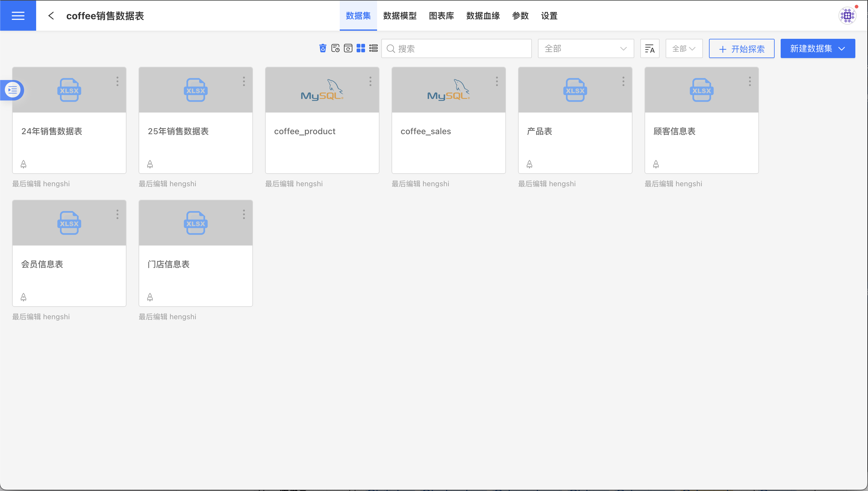Image resolution: width=868 pixels, height=491 pixels.
Task: Click the sort by name icon
Action: (649, 48)
